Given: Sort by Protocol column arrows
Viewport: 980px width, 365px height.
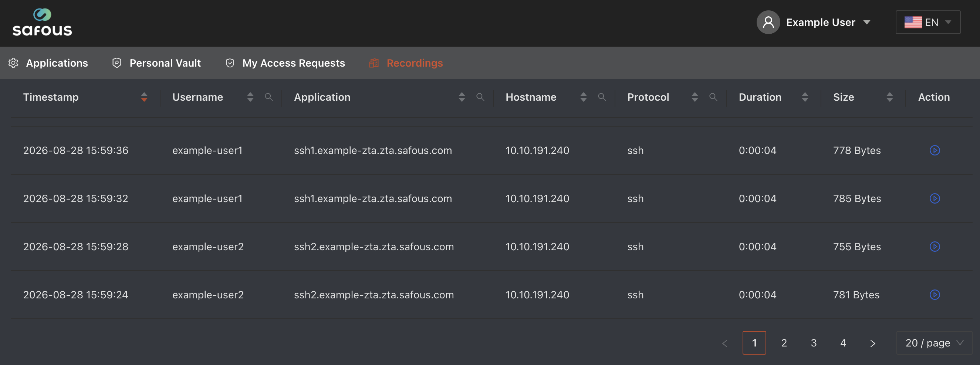Looking at the screenshot, I should 694,97.
